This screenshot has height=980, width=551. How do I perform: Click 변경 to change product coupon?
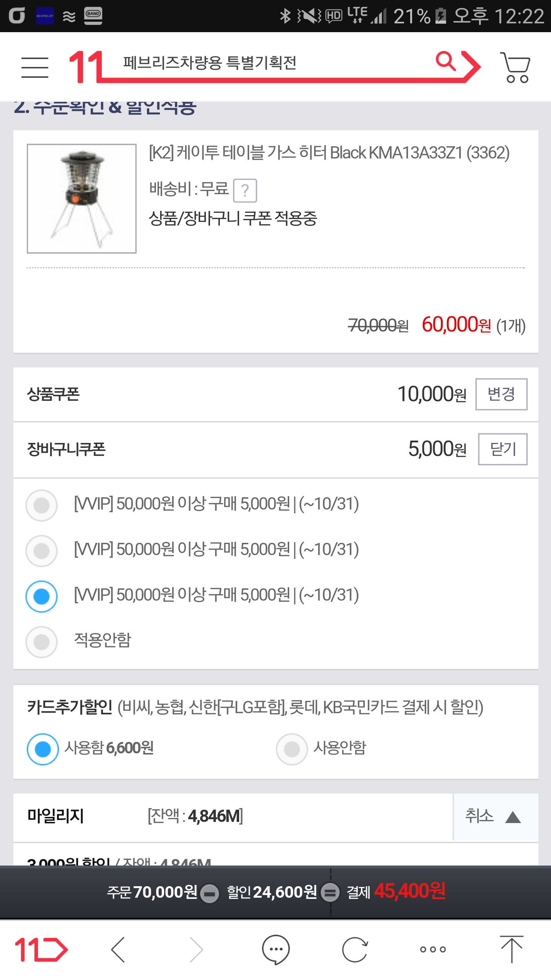pyautogui.click(x=501, y=394)
